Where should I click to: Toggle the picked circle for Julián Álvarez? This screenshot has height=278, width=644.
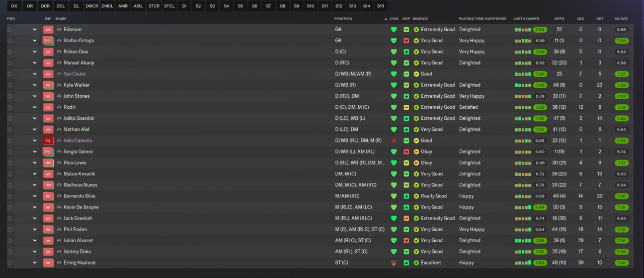click(x=10, y=241)
